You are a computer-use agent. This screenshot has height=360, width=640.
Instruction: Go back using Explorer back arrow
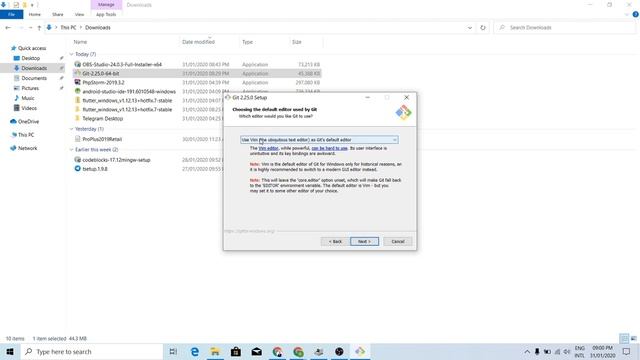pos(8,27)
